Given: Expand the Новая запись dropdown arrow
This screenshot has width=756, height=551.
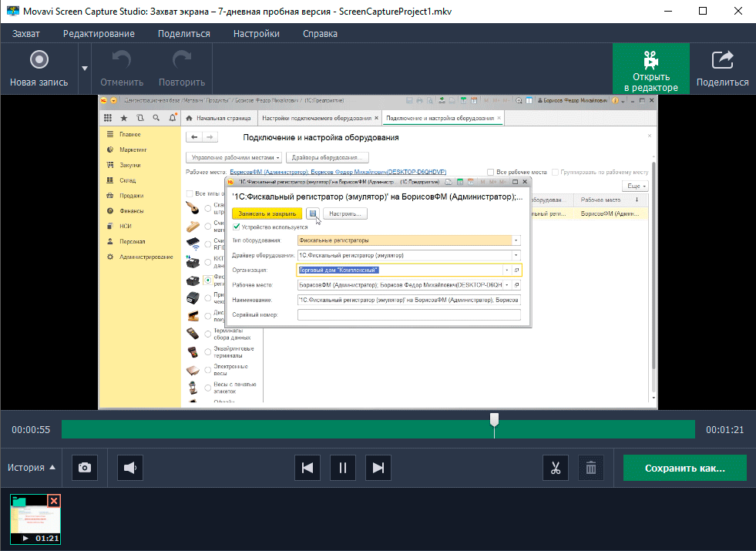Looking at the screenshot, I should pos(84,69).
